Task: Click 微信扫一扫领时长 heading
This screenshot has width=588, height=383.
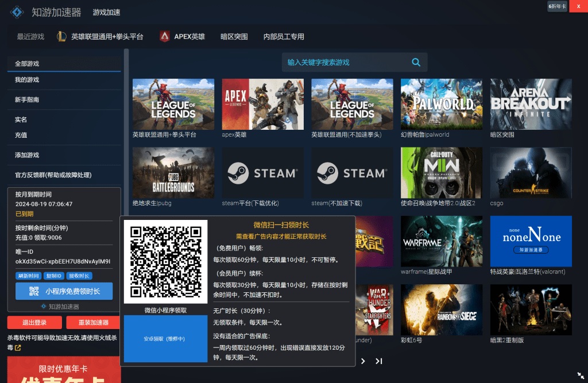Action: tap(281, 225)
